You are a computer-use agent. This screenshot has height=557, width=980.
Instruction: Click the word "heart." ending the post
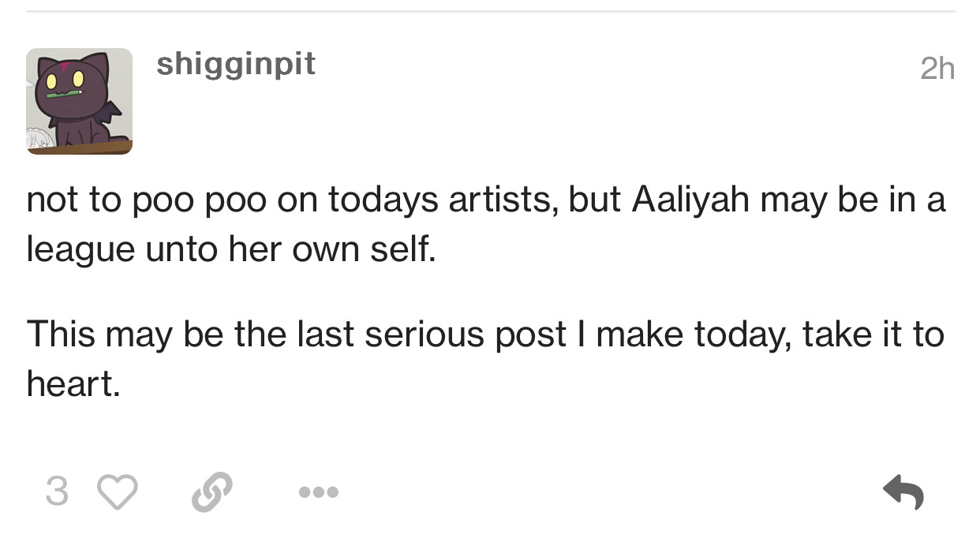73,384
